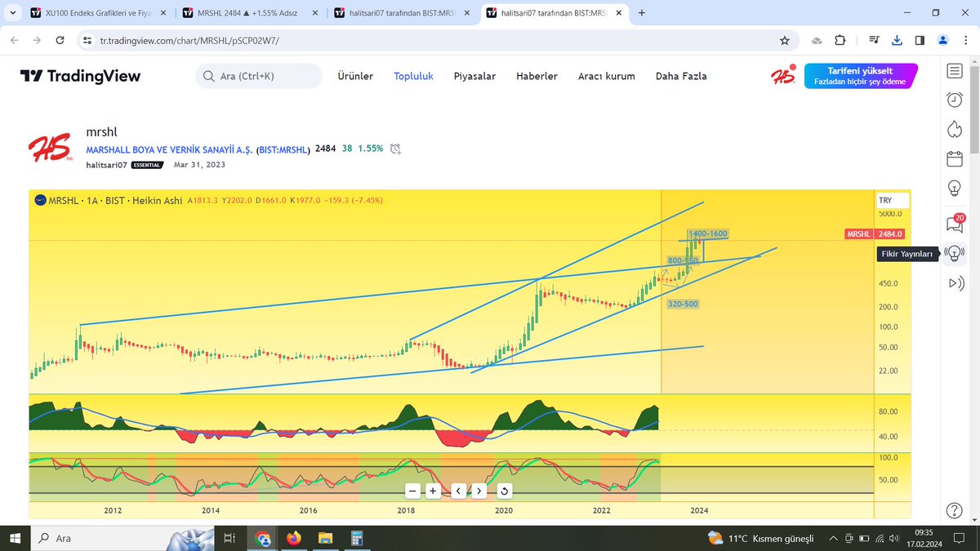Open media control icon in browser toolbar
980x551 pixels.
[x=874, y=40]
